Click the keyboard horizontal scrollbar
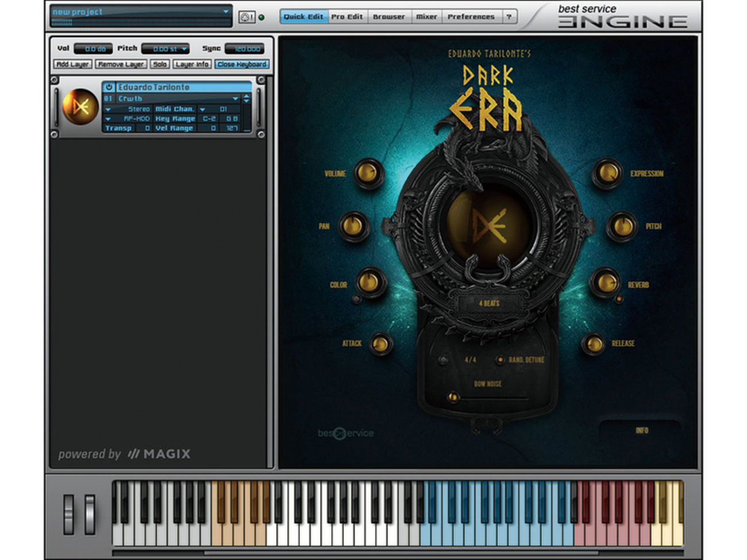Screen dimensions: 747x560 tap(401, 553)
